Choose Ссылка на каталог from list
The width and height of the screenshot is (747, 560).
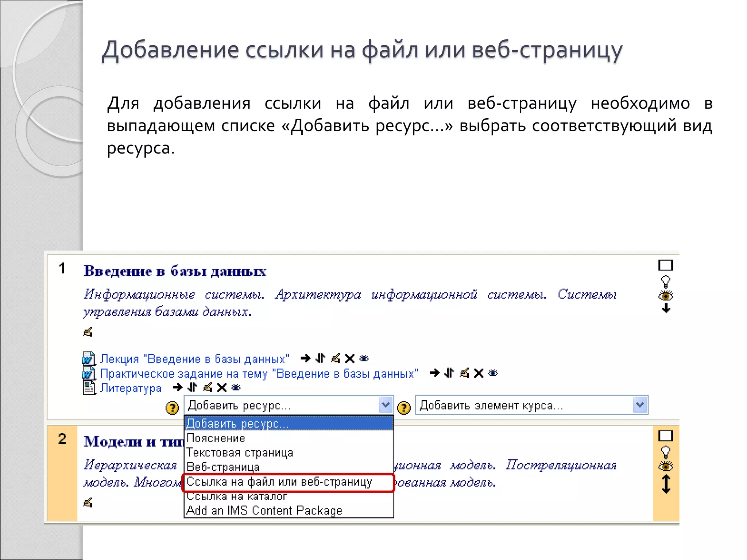click(x=289, y=497)
